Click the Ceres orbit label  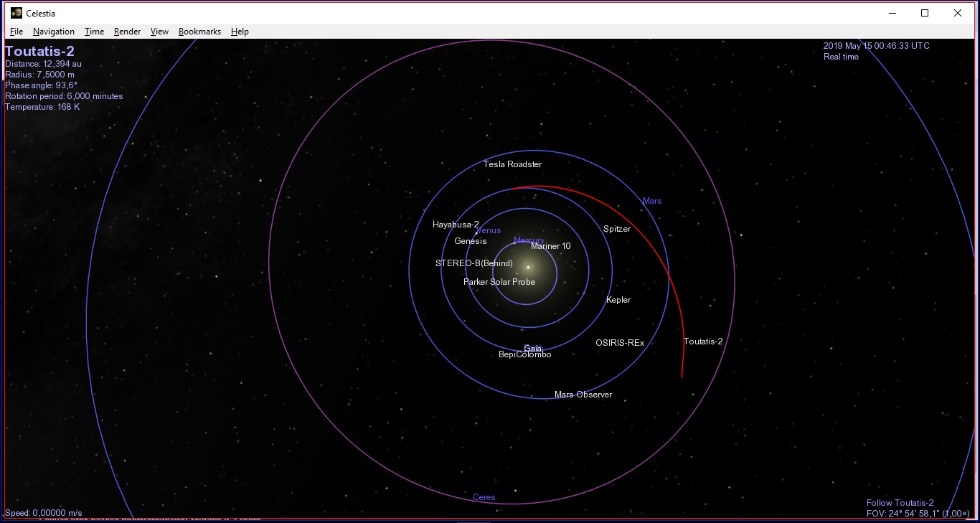coord(484,497)
